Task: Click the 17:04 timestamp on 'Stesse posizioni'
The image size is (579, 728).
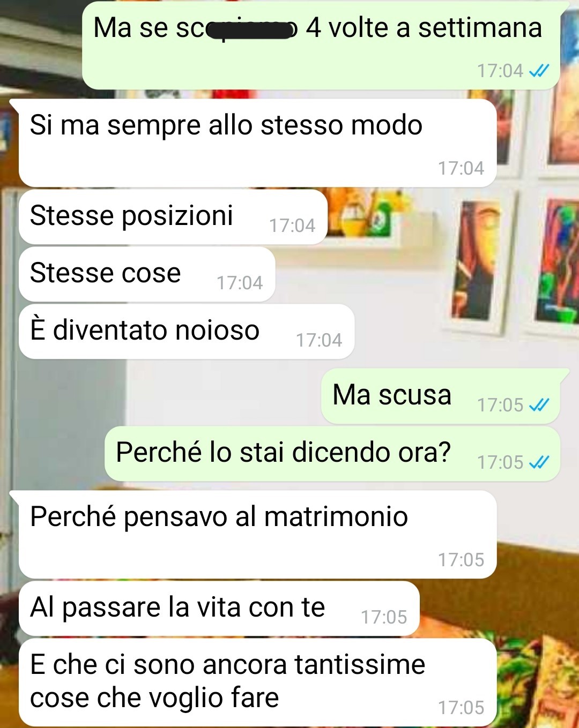Action: (x=292, y=226)
